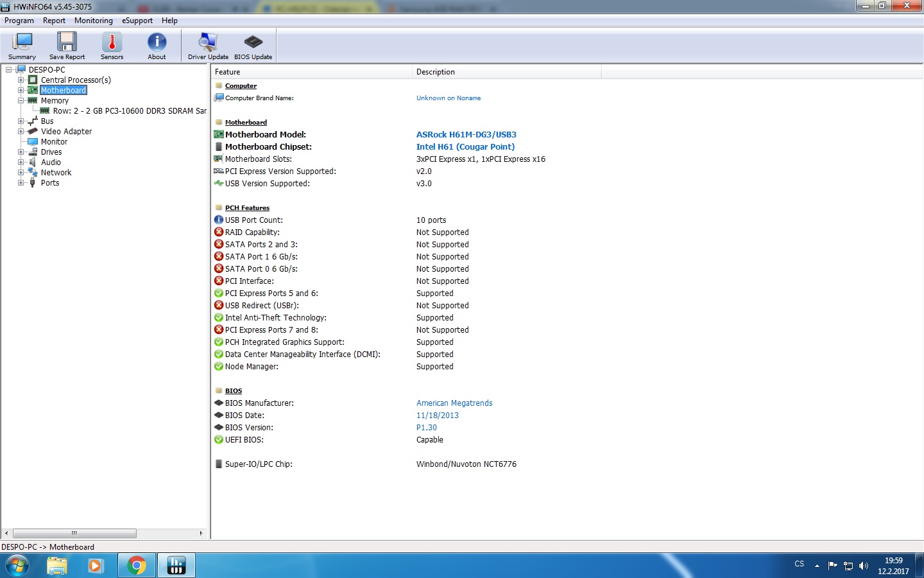Click the American Megatrends link

(x=454, y=403)
